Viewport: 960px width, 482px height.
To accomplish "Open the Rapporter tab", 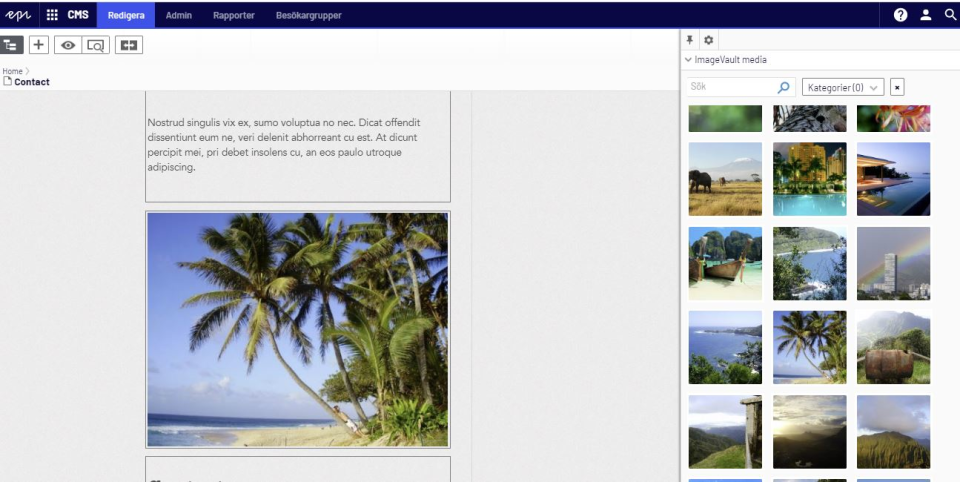I will coord(234,15).
